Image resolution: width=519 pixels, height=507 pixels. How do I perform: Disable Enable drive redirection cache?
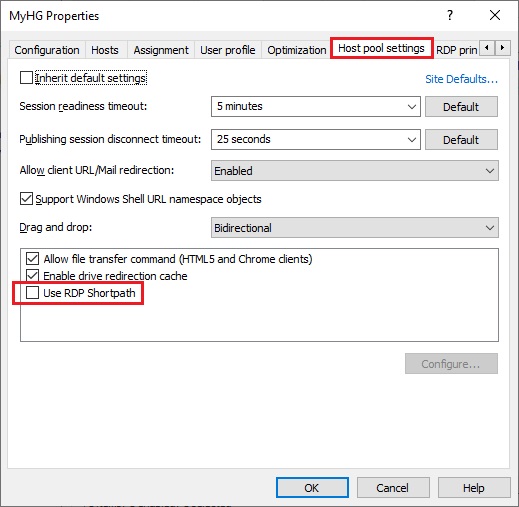click(x=33, y=276)
